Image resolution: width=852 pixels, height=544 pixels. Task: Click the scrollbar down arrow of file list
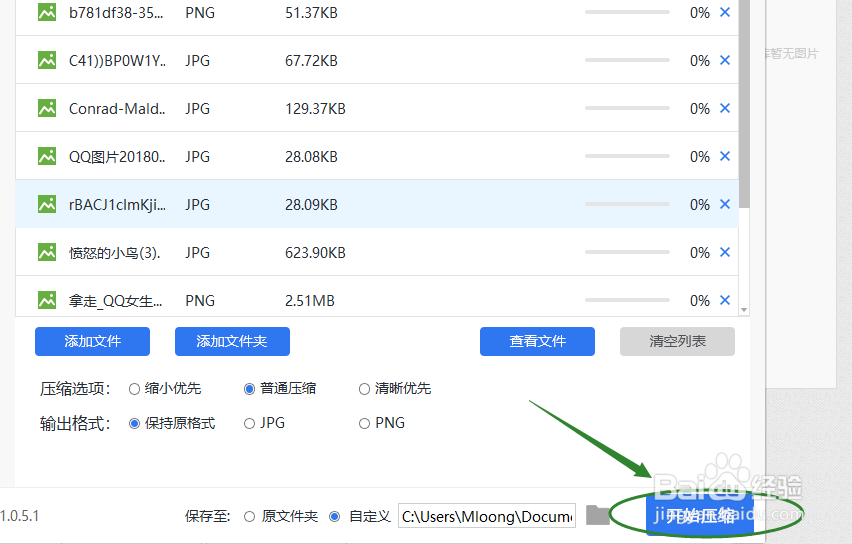[744, 310]
